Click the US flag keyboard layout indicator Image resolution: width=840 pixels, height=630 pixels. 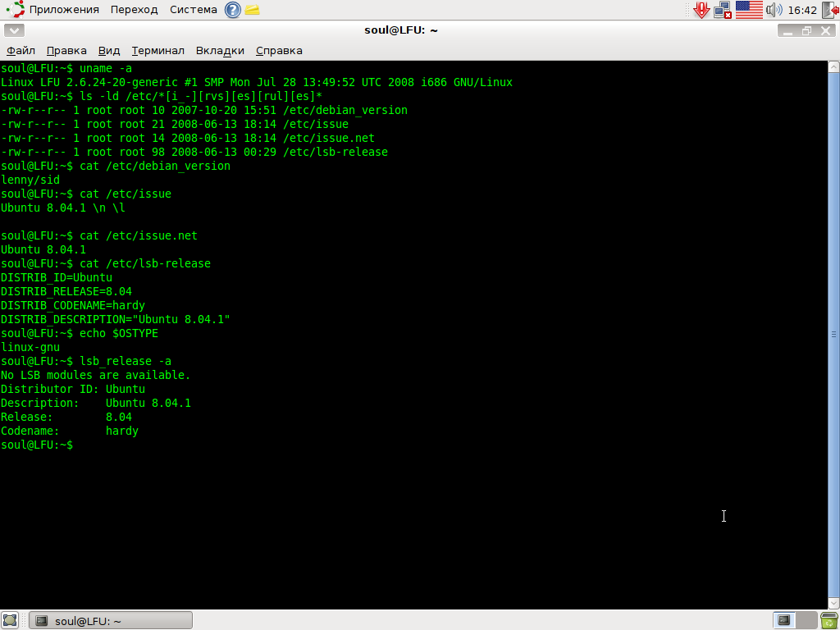pos(749,10)
